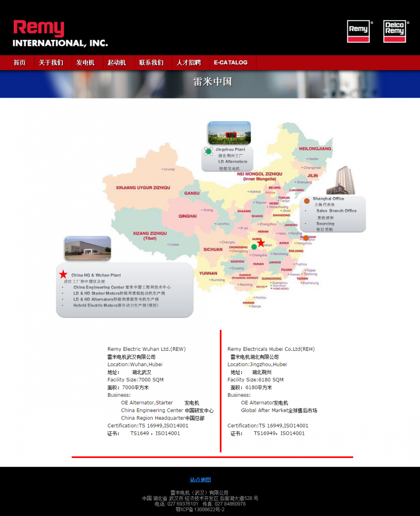Click the red star marker on Wuhan
420x516 pixels.
[261, 243]
